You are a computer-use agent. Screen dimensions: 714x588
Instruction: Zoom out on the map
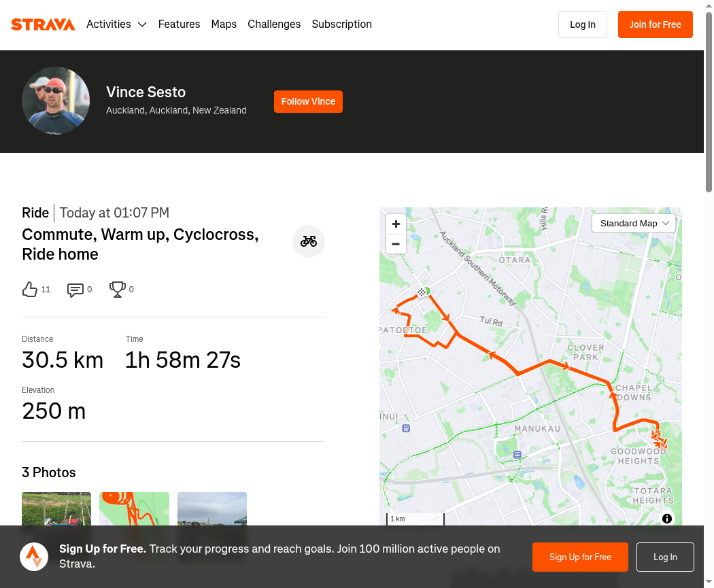click(x=396, y=243)
